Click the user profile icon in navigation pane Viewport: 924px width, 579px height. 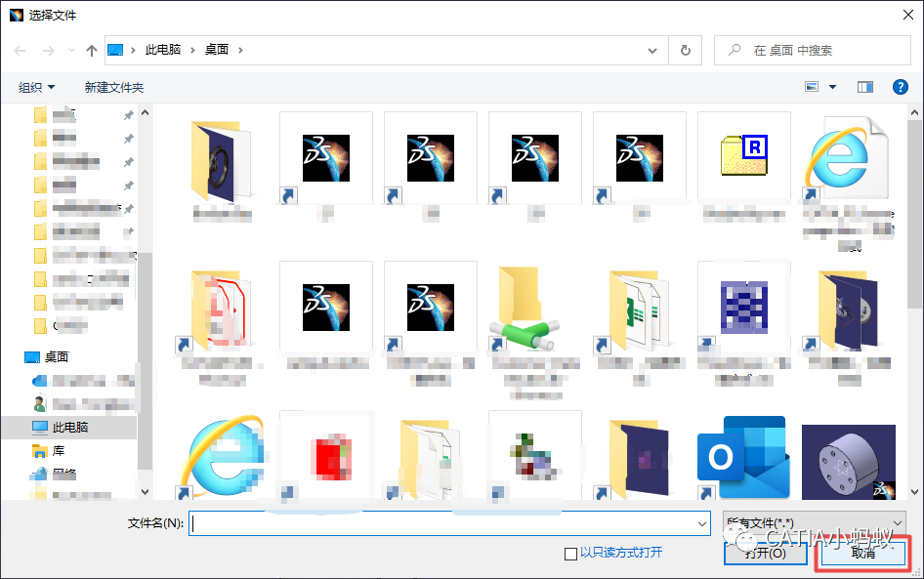tap(39, 404)
